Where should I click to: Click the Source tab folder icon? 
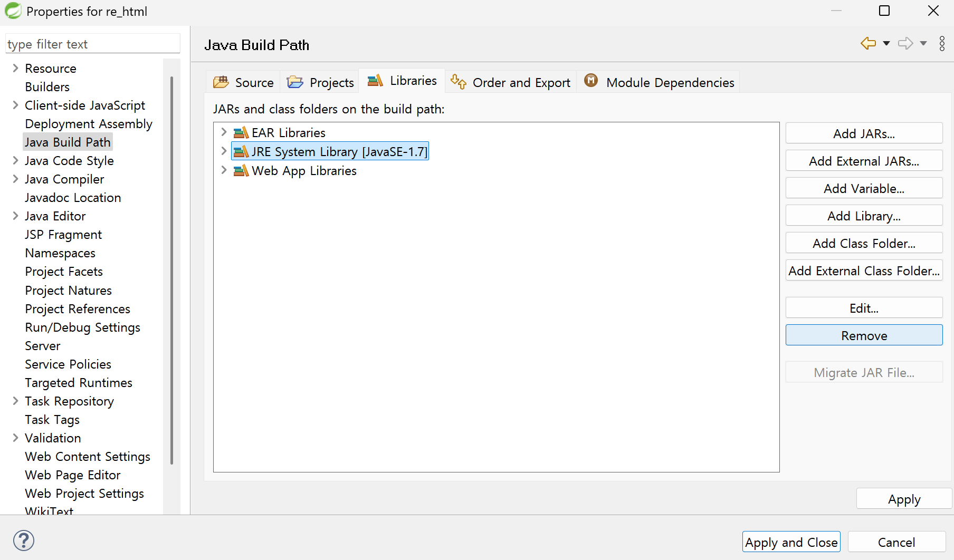click(221, 82)
